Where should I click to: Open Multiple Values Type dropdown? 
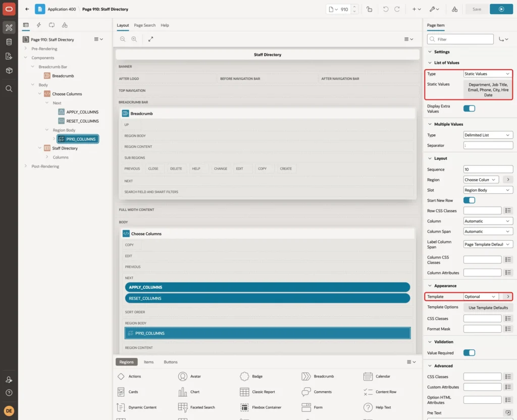488,135
